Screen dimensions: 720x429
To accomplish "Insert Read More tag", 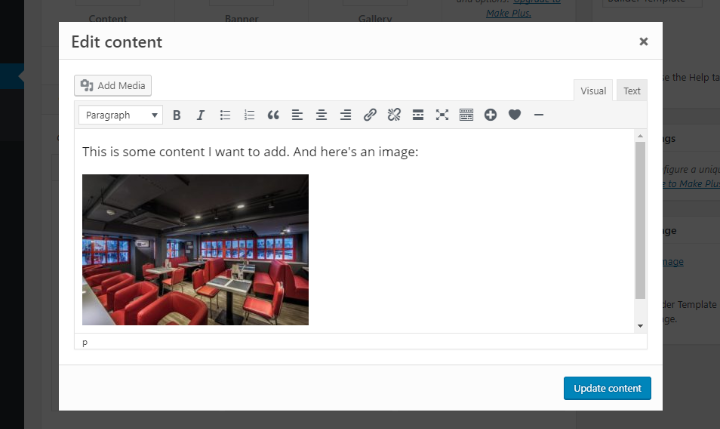I will click(418, 115).
